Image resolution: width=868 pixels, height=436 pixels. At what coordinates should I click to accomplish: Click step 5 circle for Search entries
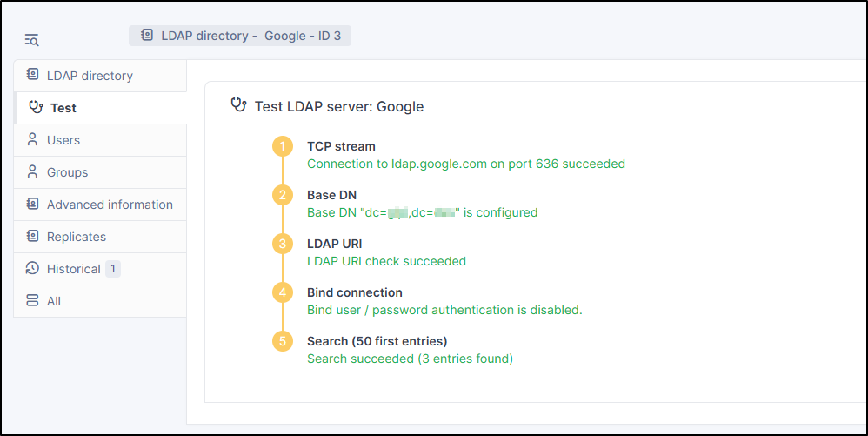click(x=283, y=341)
